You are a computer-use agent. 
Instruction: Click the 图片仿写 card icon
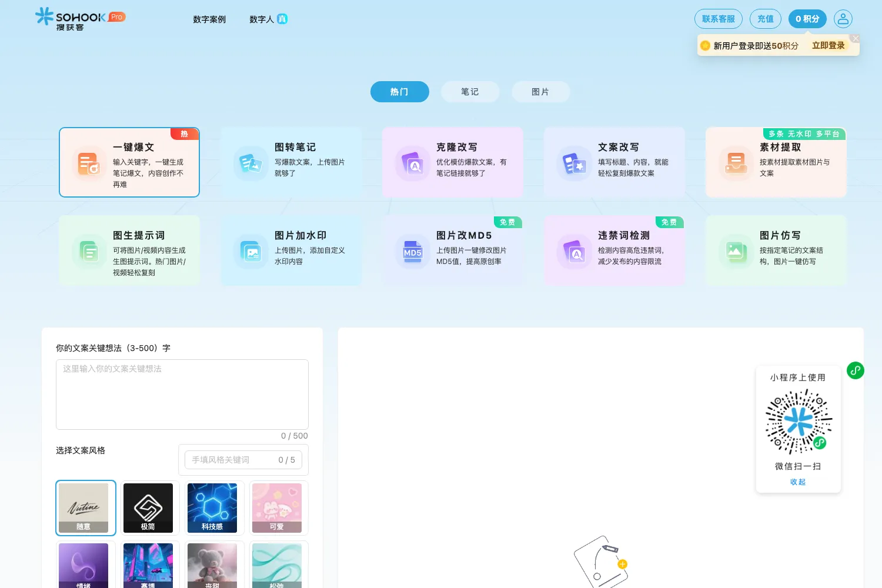(x=736, y=251)
